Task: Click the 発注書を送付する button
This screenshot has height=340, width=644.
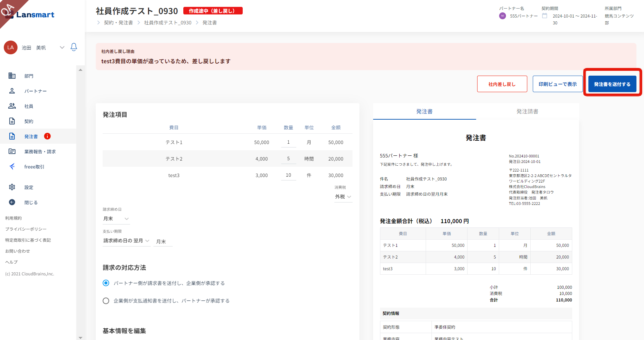Action: 612,84
